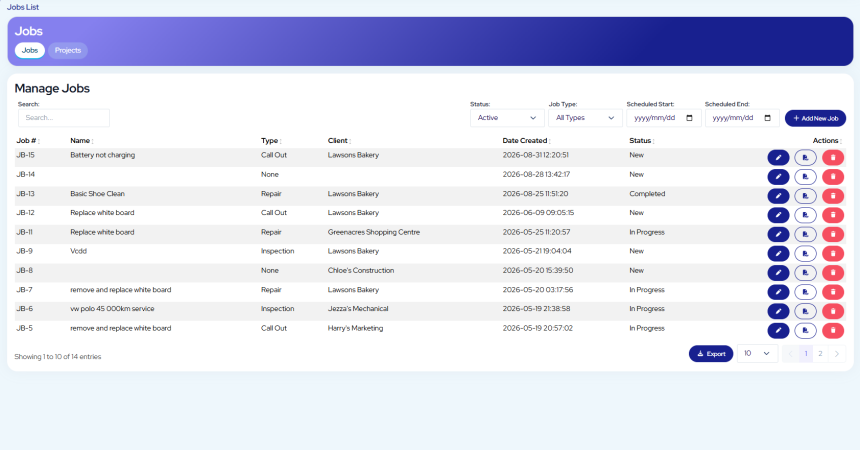Image resolution: width=860 pixels, height=450 pixels.
Task: Open the Scheduled Start calendar picker icon
Action: click(689, 118)
